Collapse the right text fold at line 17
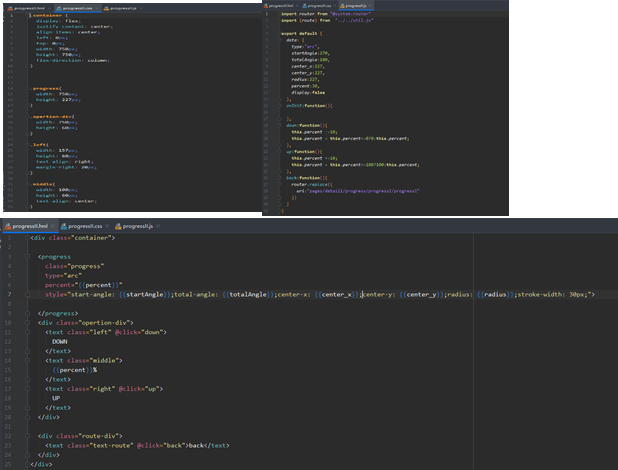The image size is (618, 470). [27, 389]
